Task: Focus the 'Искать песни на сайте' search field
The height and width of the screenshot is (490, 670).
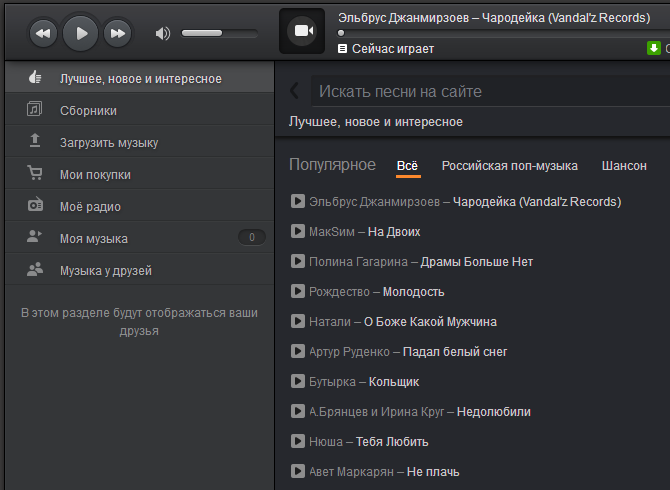Action: (x=491, y=91)
